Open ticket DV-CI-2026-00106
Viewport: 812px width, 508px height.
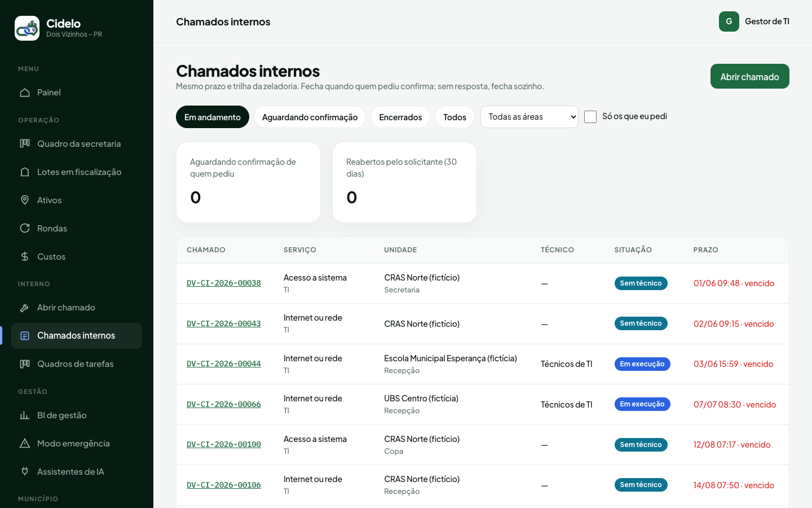click(x=224, y=485)
